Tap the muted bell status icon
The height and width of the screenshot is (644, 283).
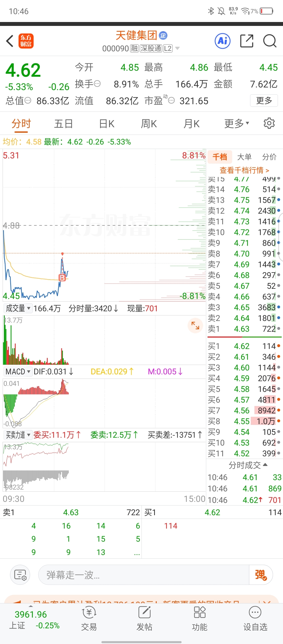coord(221,11)
